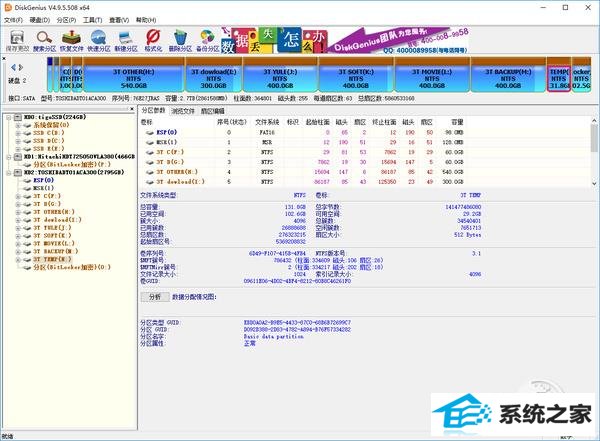Select ESP(0) in the disk tree
This screenshot has height=441, width=600.
click(x=43, y=180)
